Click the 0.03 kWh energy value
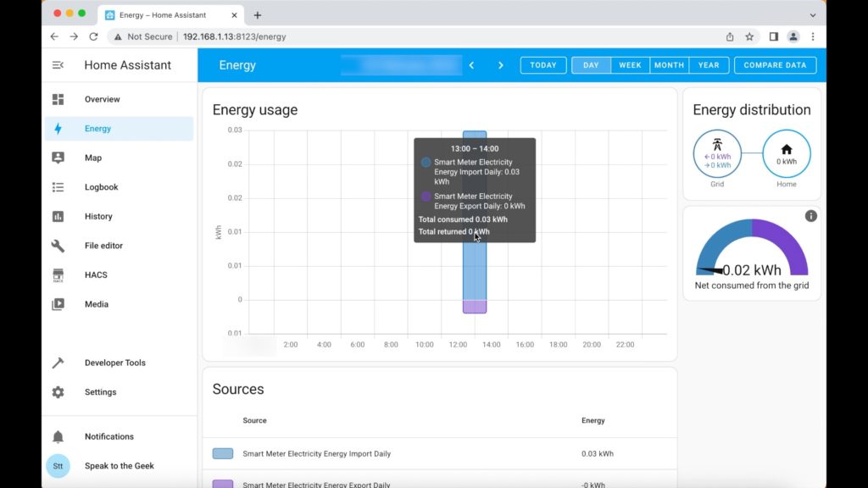 click(x=598, y=454)
